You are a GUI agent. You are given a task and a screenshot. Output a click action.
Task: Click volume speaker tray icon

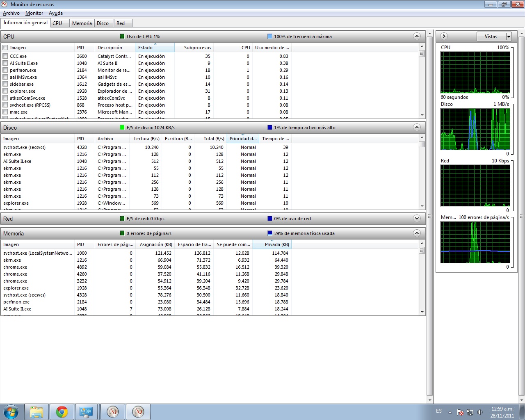(479, 412)
